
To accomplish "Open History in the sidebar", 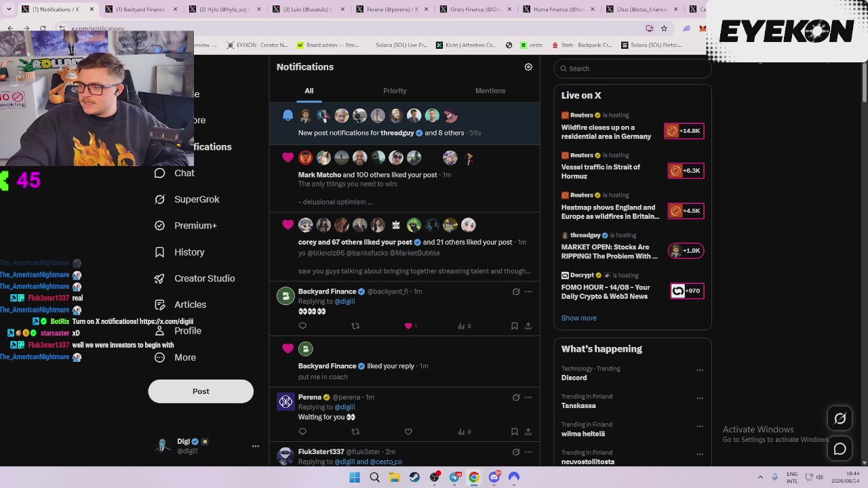I will (x=179, y=252).
